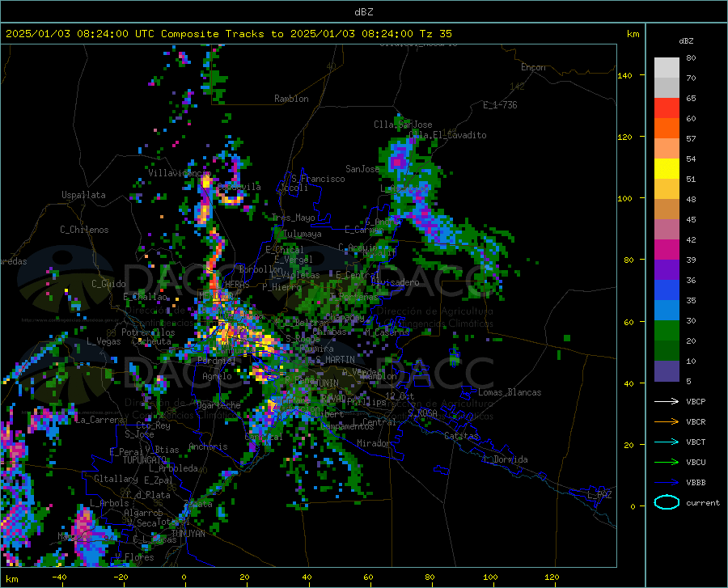This screenshot has height=588, width=728.
Task: Click the L_Dormida map label
Action: click(506, 459)
